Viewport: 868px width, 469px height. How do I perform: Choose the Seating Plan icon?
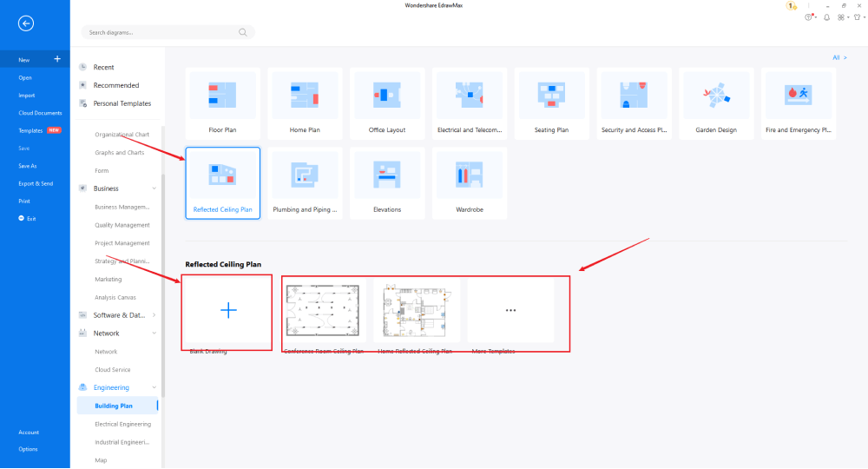(551, 96)
